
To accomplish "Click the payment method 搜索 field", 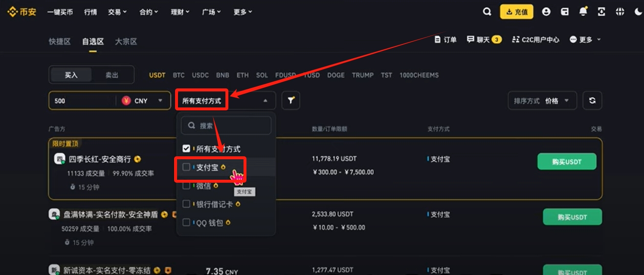I will (x=226, y=126).
